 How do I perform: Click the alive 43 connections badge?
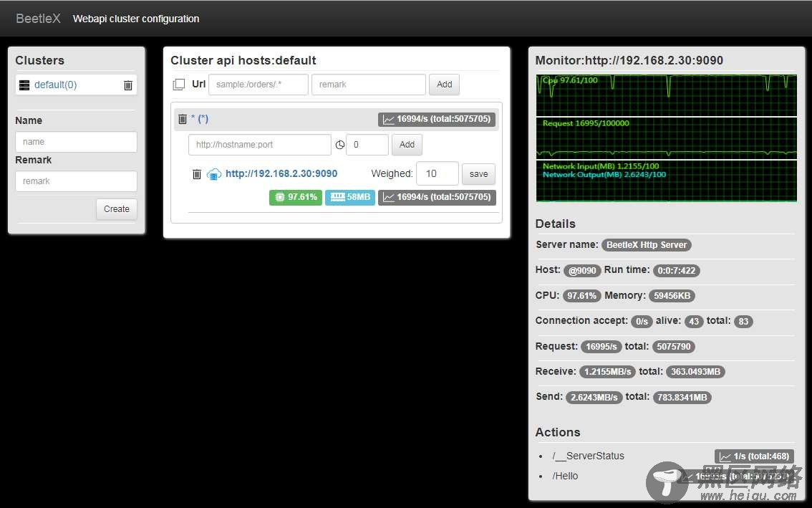(x=694, y=322)
